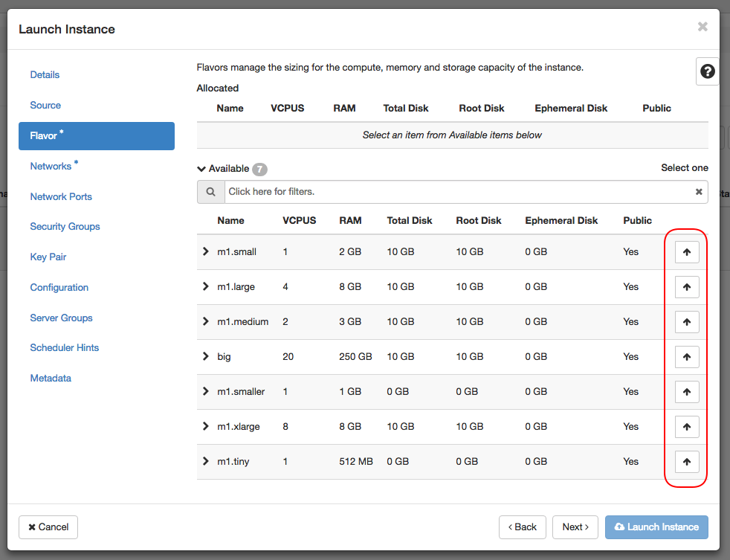
Task: Open the Security Groups step
Action: pyautogui.click(x=65, y=226)
